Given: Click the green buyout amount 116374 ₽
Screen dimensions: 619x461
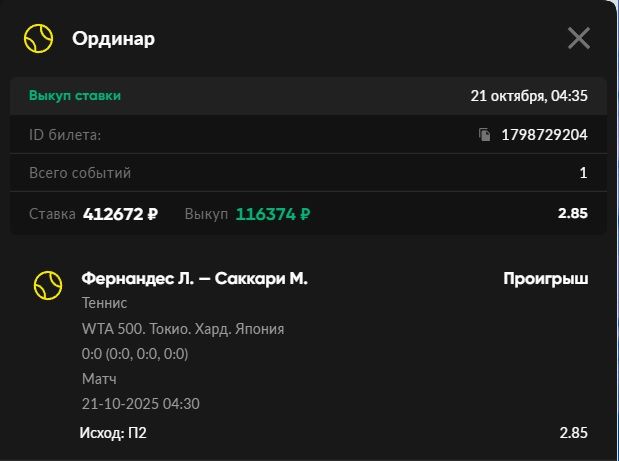Looking at the screenshot, I should point(272,213).
